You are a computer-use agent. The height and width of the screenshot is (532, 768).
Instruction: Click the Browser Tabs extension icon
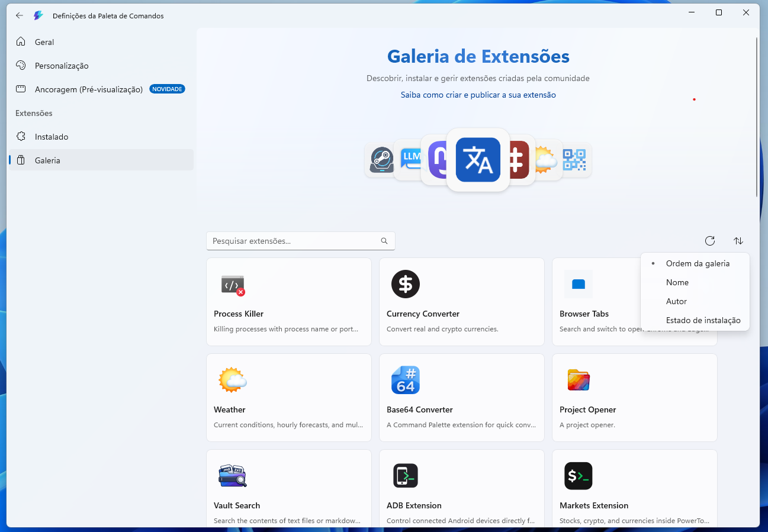click(579, 284)
